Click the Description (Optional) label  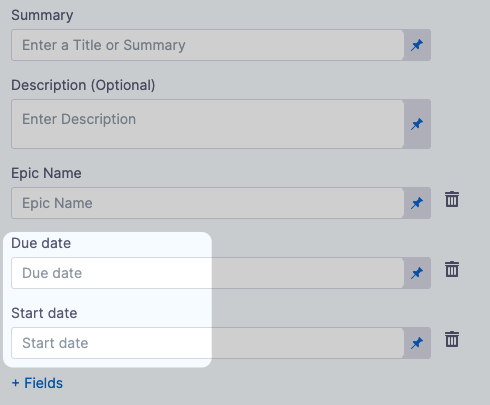click(83, 85)
